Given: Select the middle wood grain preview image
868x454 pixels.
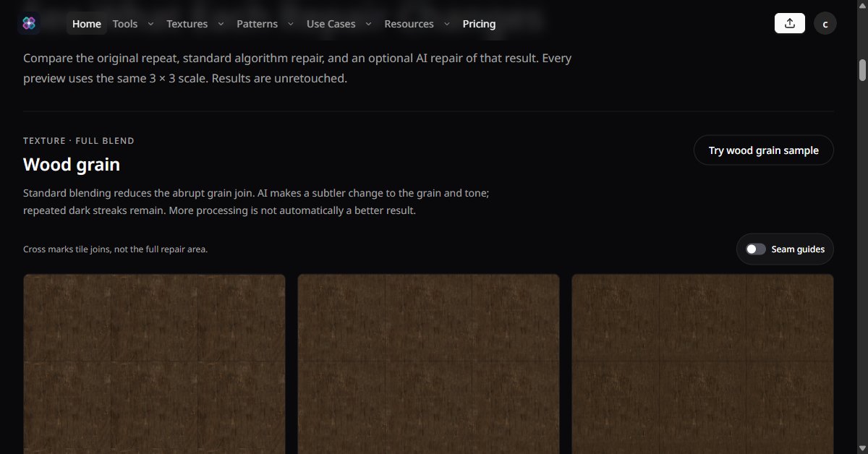Looking at the screenshot, I should pos(428,364).
